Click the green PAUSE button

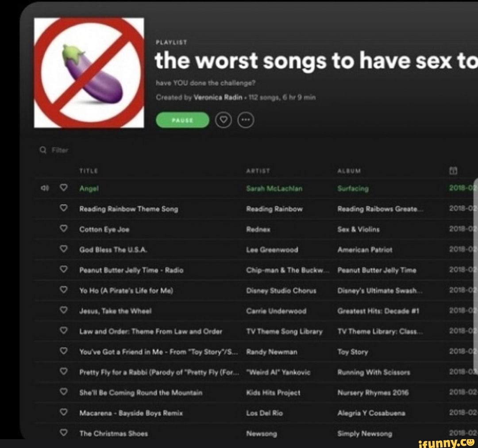pyautogui.click(x=182, y=120)
